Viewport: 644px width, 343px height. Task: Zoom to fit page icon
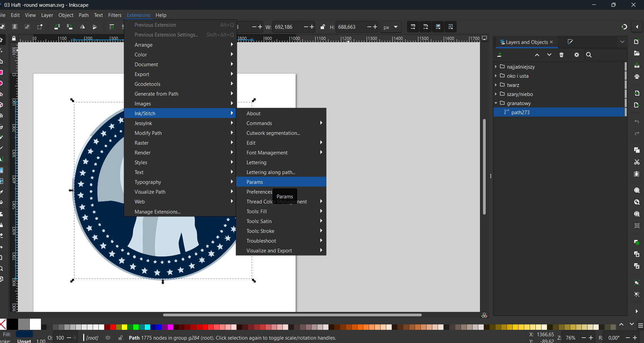(637, 214)
